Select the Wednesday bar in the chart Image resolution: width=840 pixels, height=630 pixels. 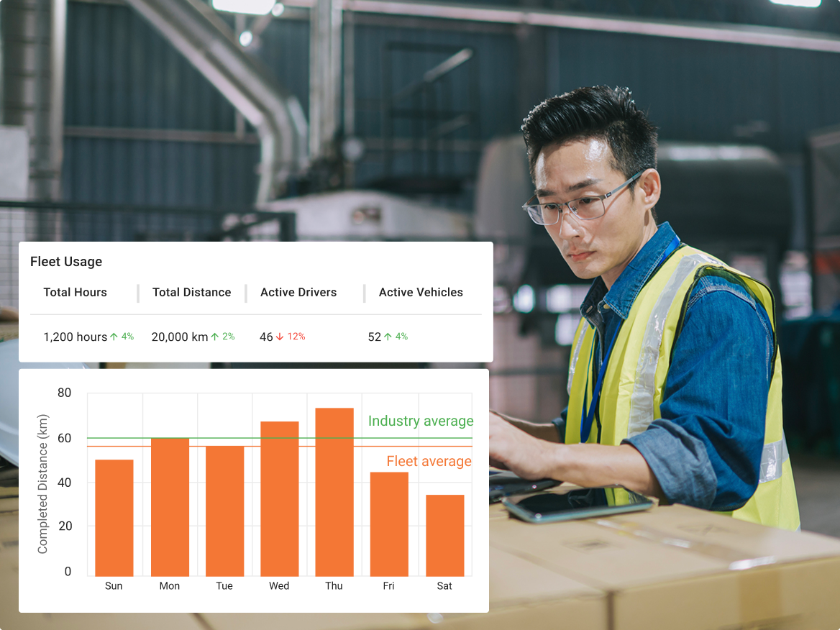click(x=279, y=498)
